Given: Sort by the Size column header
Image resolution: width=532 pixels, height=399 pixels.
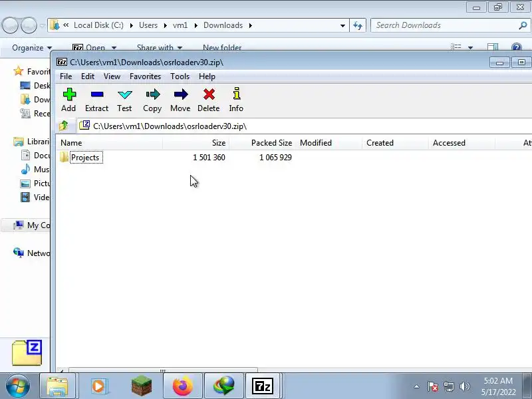Looking at the screenshot, I should (x=196, y=143).
